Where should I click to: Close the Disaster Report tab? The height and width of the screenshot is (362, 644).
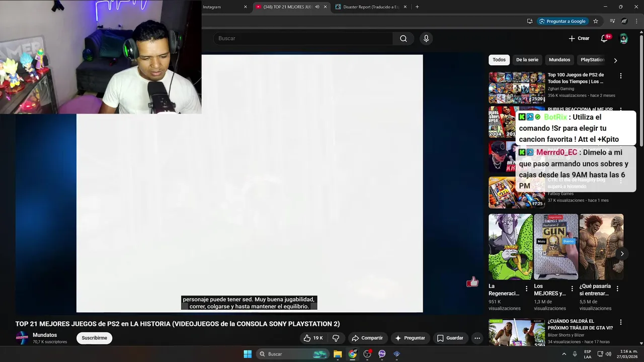pyautogui.click(x=406, y=7)
